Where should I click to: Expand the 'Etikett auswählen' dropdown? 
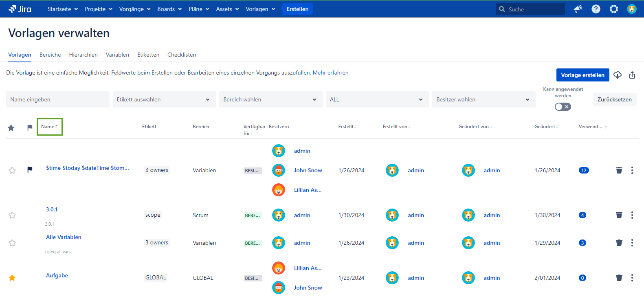(x=164, y=99)
